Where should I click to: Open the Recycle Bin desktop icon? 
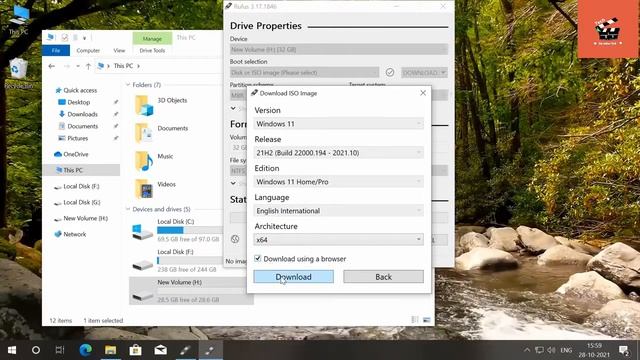[x=18, y=73]
